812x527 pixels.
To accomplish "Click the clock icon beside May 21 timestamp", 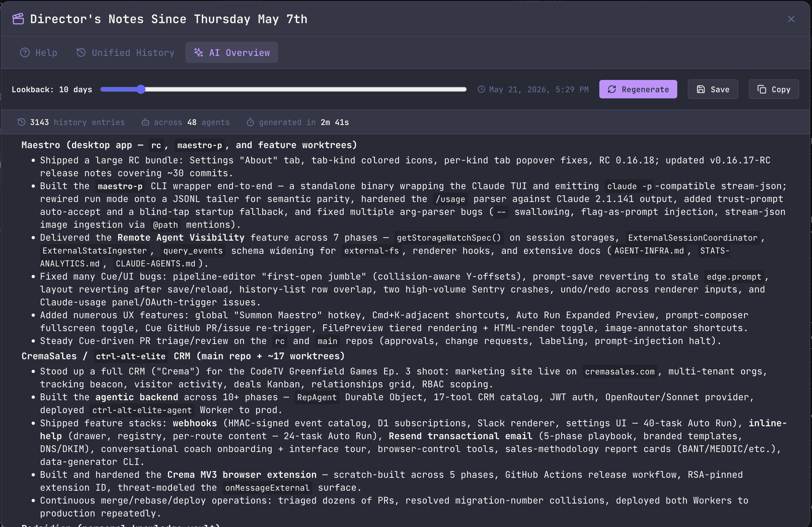I will (481, 89).
